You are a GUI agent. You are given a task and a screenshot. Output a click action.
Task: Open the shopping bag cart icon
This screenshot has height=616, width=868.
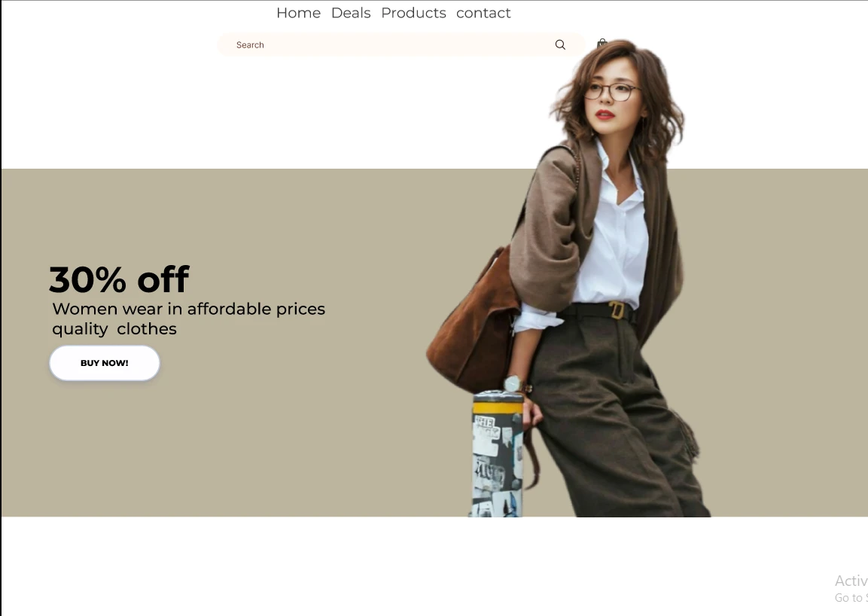[602, 43]
